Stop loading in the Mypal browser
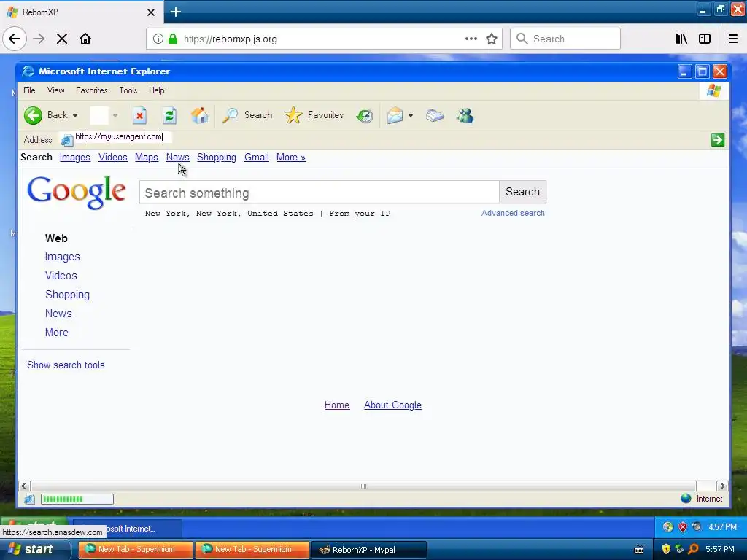The height and width of the screenshot is (560, 747). tap(62, 39)
